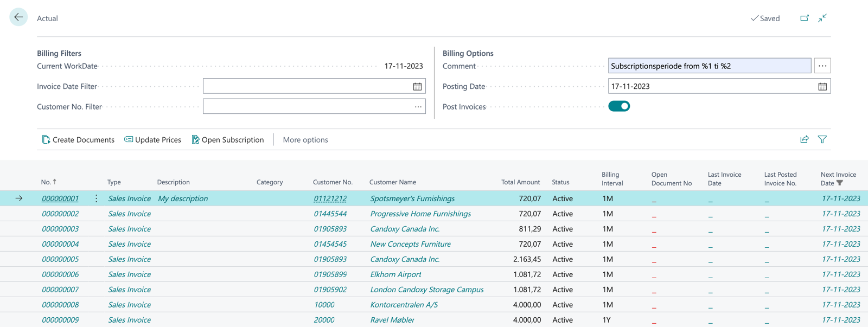This screenshot has width=868, height=327.
Task: Open More options menu
Action: click(305, 139)
